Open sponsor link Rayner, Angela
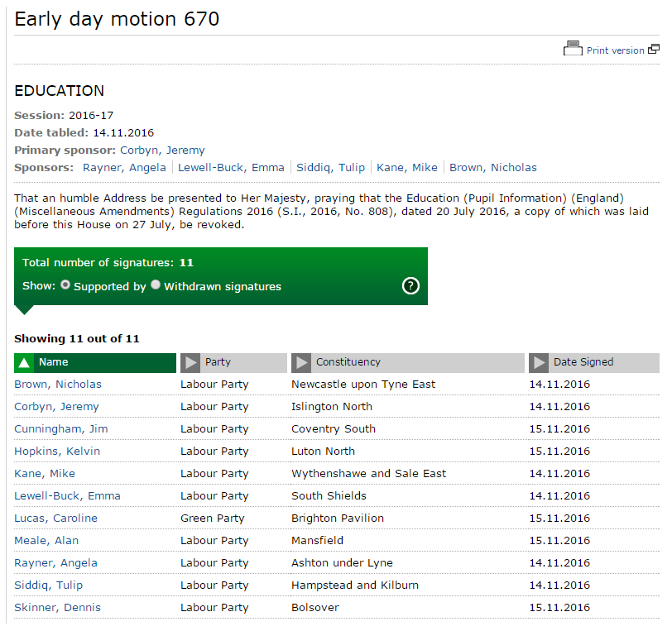672x631 pixels. tap(124, 168)
